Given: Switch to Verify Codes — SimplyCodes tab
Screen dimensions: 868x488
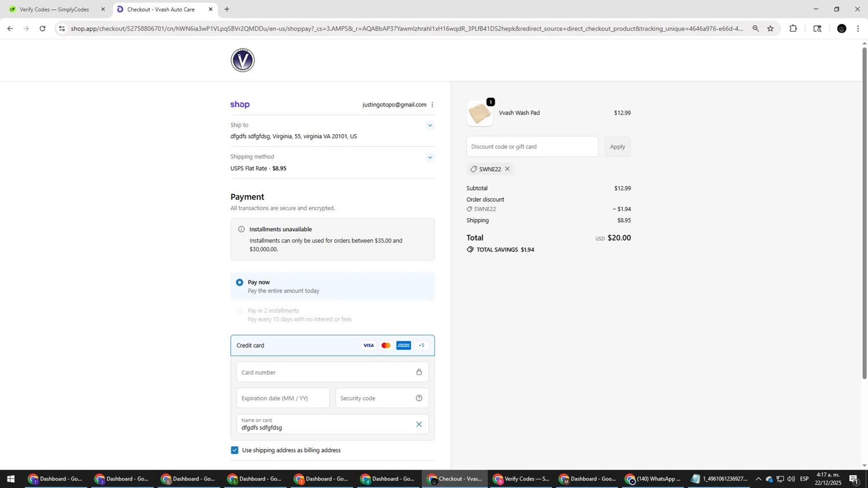Looking at the screenshot, I should (x=54, y=9).
